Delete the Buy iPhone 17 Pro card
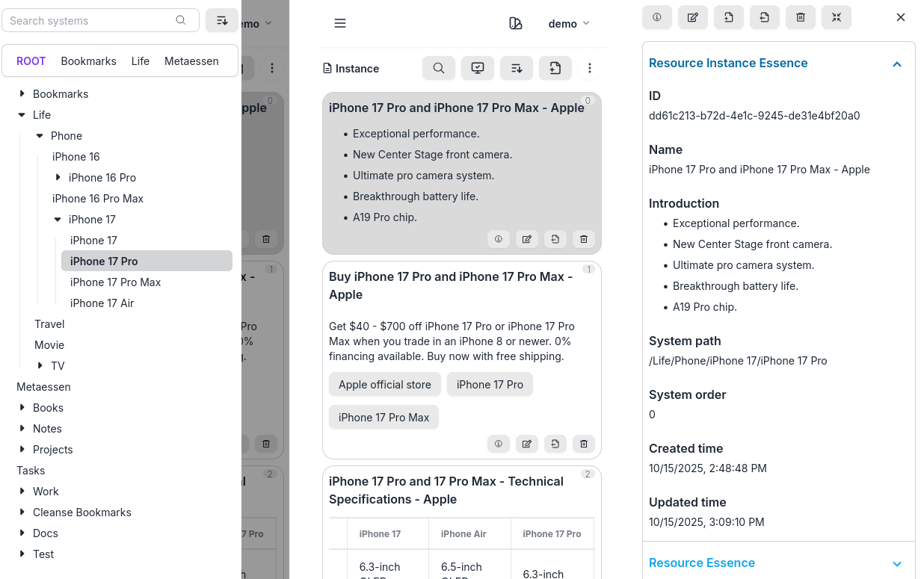 (x=584, y=444)
